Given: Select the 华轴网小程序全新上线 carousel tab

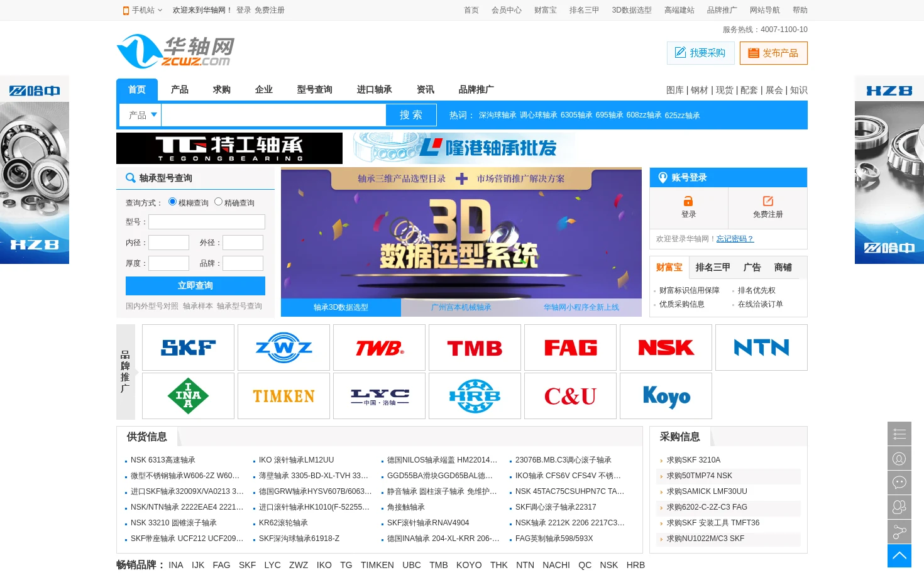Looking at the screenshot, I should (x=581, y=307).
